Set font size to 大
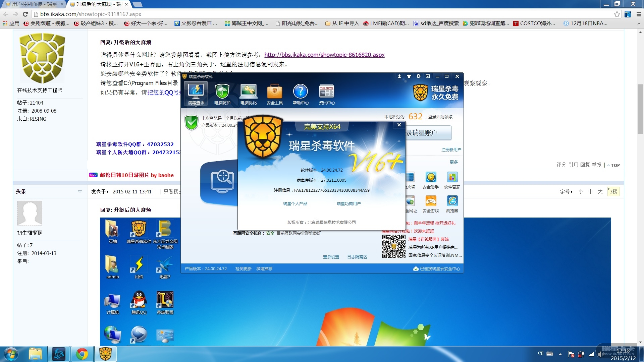 (600, 191)
